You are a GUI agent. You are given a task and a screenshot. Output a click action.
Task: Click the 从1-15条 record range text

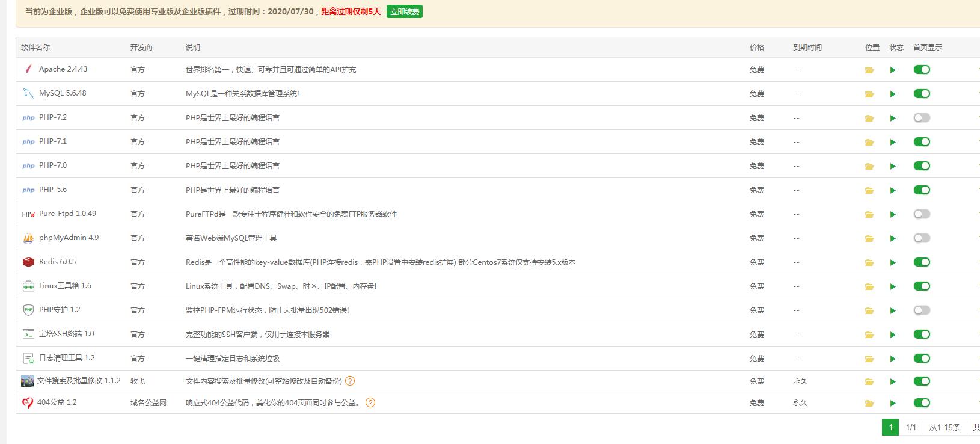pos(945,427)
